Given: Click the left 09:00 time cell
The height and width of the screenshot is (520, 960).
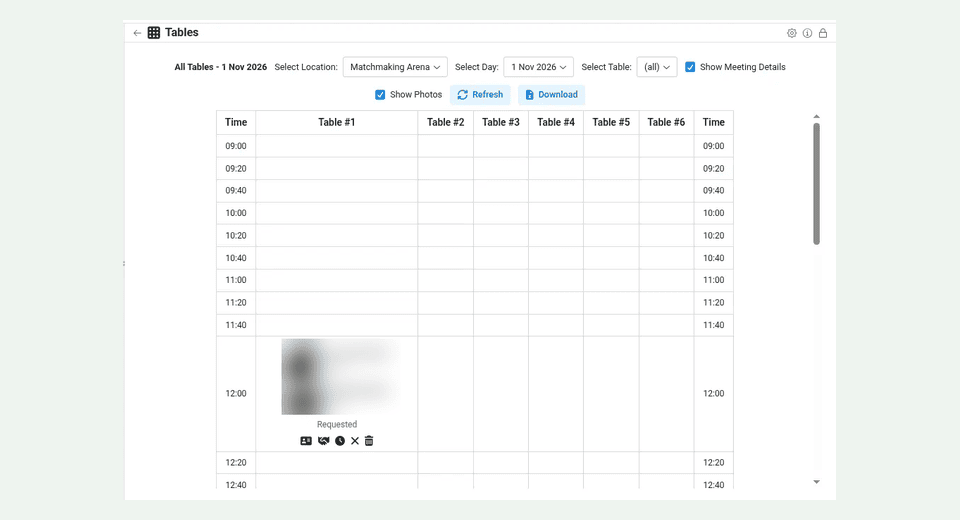Looking at the screenshot, I should click(236, 146).
